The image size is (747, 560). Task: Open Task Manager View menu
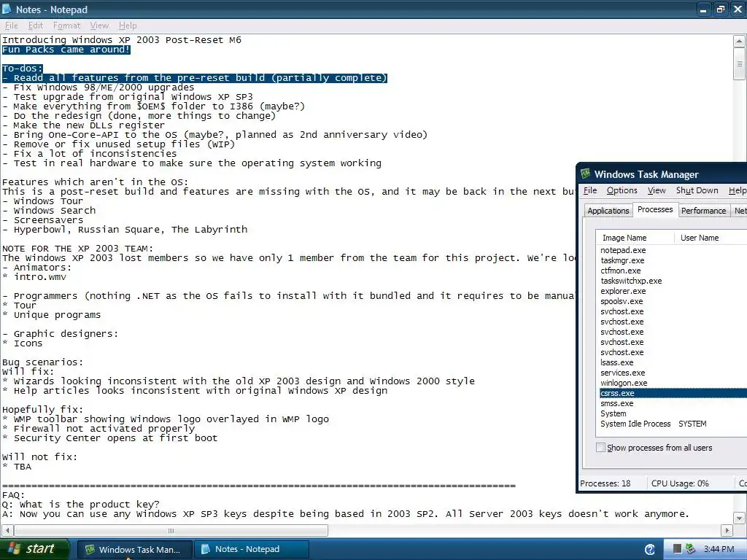657,190
